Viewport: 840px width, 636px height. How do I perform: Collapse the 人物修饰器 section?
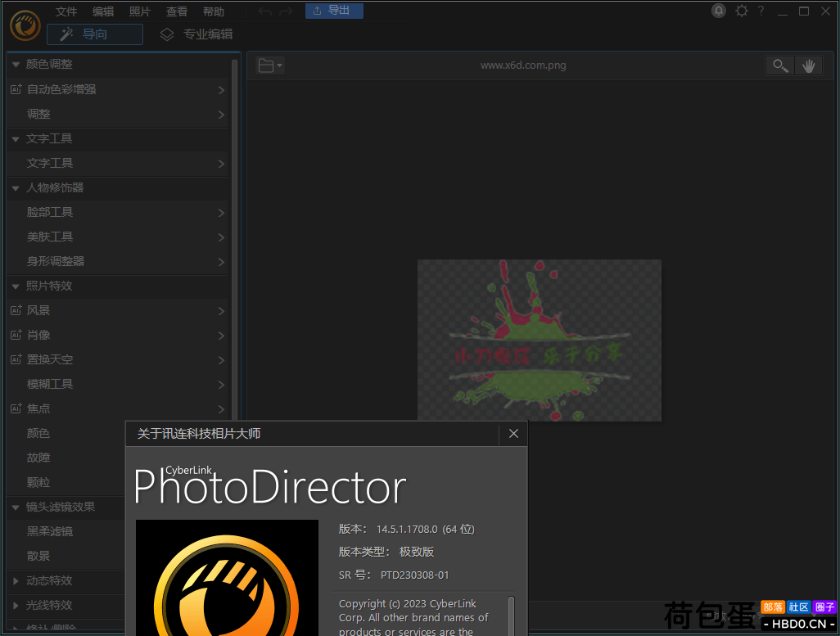16,188
